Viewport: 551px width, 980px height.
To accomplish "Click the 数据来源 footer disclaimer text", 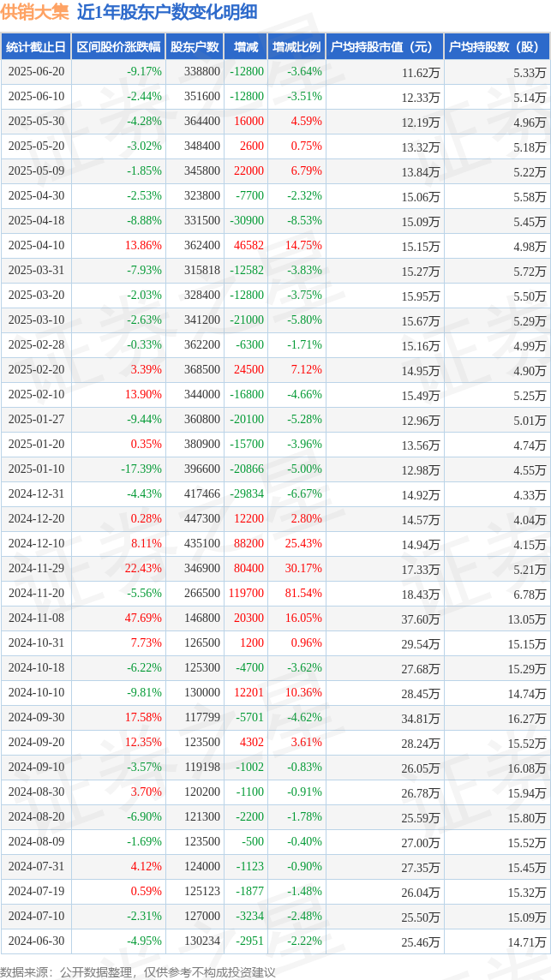I will [138, 972].
